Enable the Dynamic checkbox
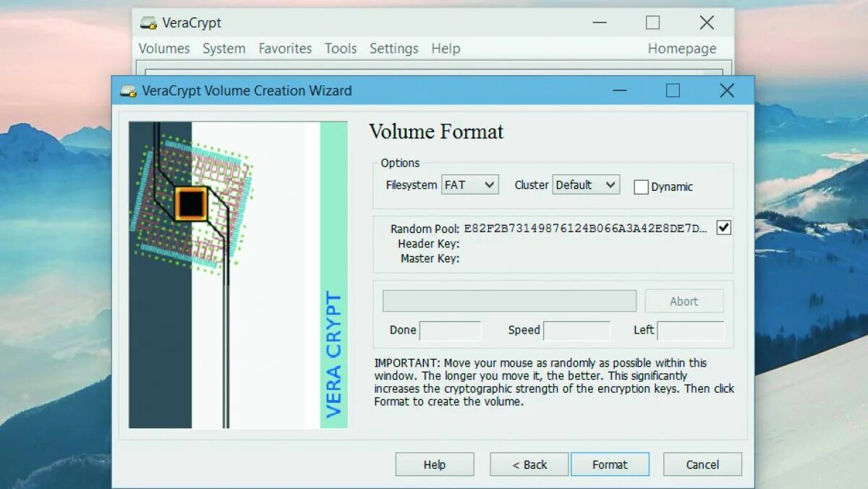This screenshot has width=868, height=489. coord(641,187)
